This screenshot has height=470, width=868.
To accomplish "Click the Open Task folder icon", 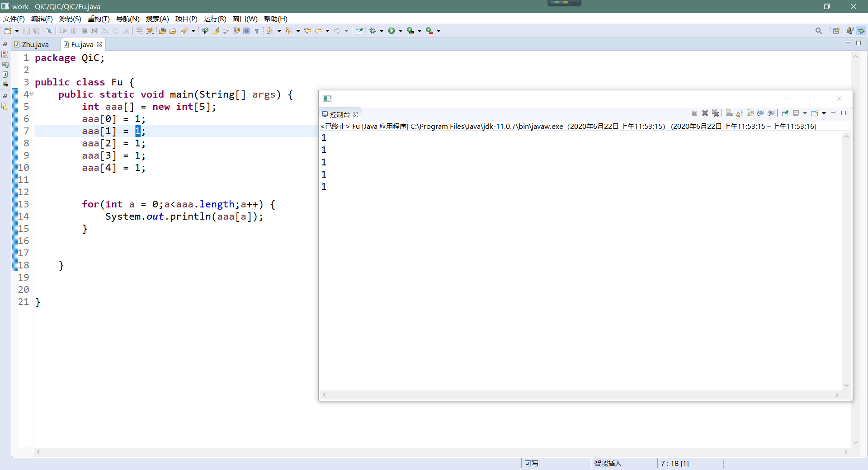I will point(173,31).
